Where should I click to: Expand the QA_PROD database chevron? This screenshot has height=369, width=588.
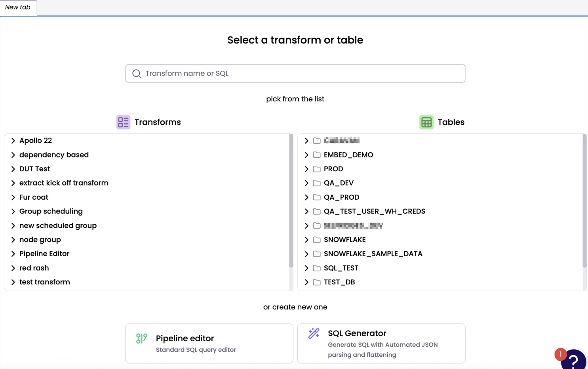point(306,197)
